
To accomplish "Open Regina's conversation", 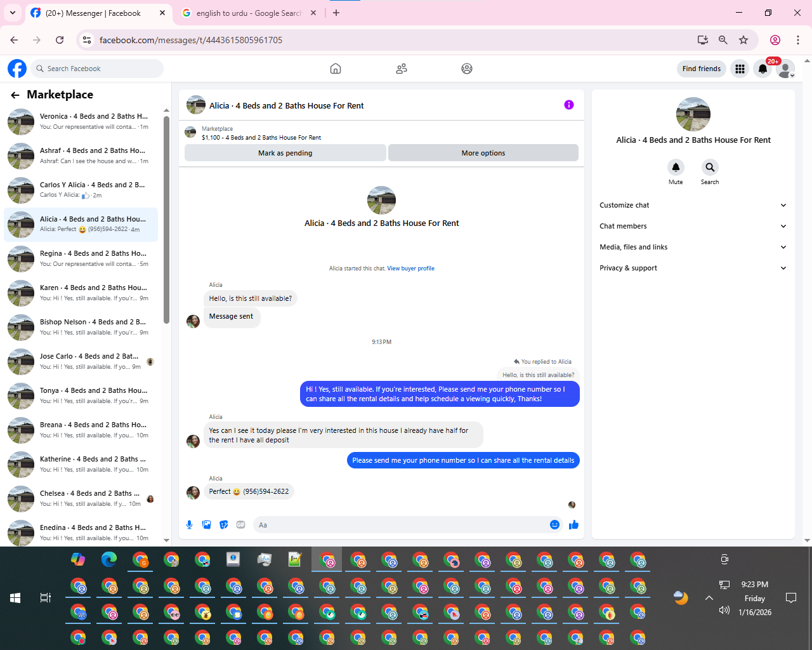I will coord(81,259).
